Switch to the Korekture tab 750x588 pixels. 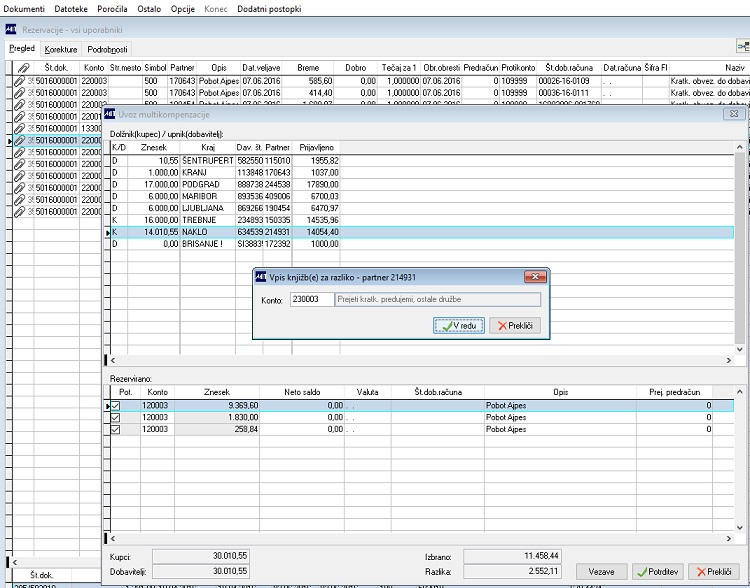(x=61, y=49)
